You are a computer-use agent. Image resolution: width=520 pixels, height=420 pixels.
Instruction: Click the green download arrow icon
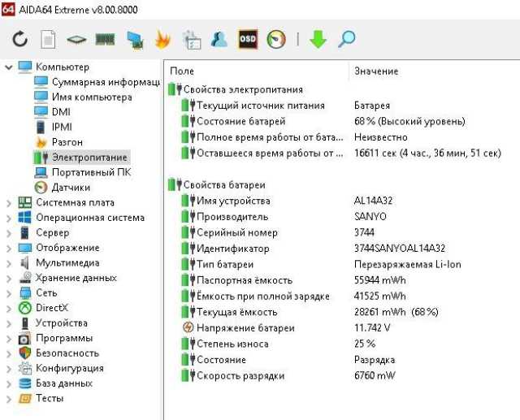pos(318,39)
